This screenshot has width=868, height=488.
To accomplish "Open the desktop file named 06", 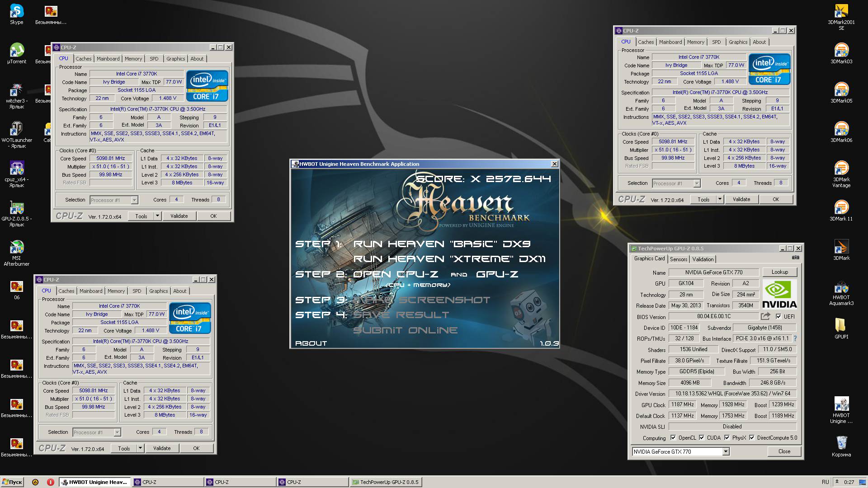I will point(17,290).
